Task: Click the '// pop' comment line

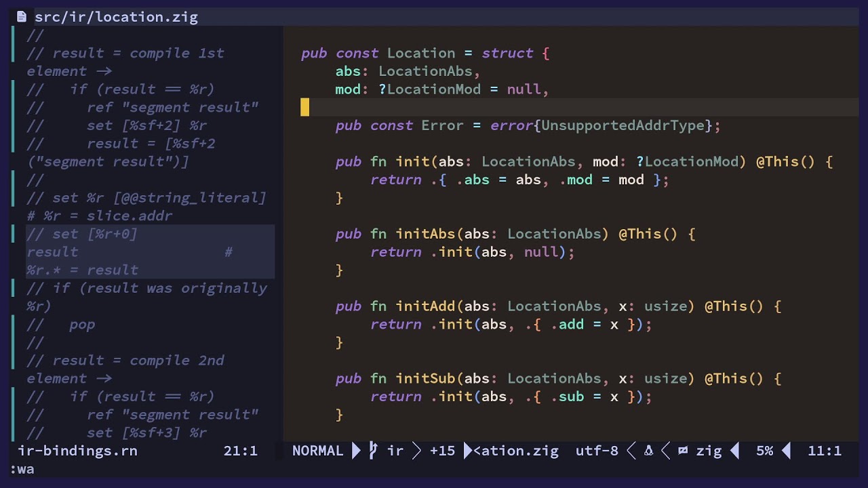Action: (x=61, y=324)
